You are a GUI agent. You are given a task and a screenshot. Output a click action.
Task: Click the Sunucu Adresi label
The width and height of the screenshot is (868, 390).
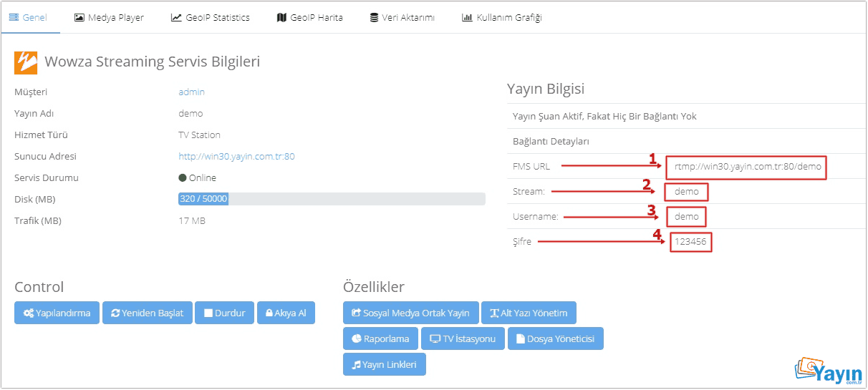click(x=45, y=156)
